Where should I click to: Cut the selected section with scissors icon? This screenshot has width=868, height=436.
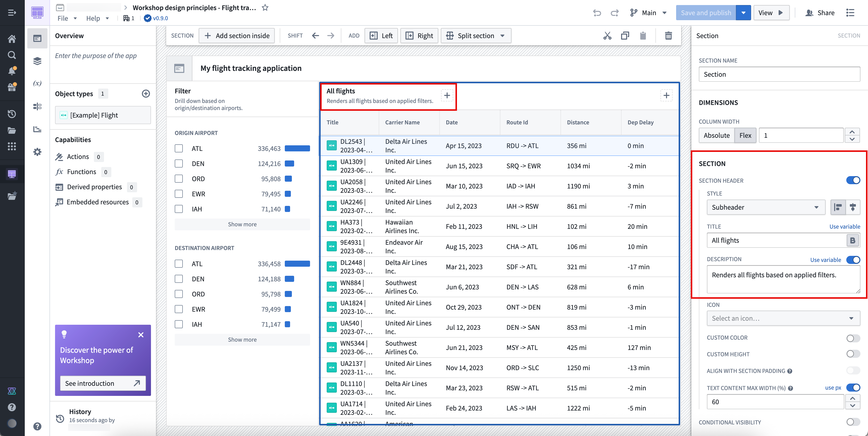point(607,35)
